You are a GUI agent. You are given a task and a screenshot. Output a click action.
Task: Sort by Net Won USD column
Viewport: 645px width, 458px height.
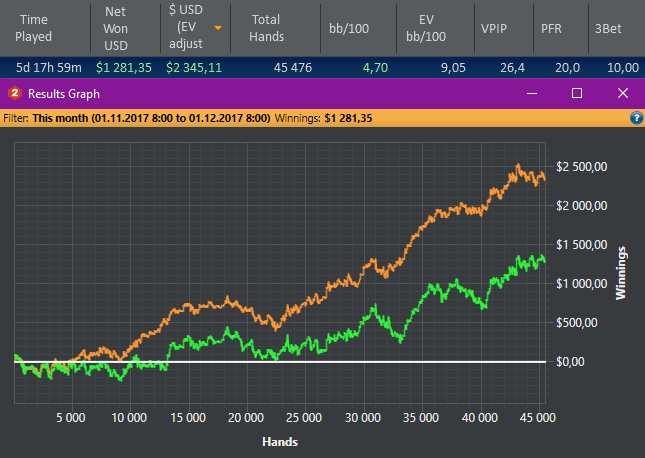tap(116, 28)
